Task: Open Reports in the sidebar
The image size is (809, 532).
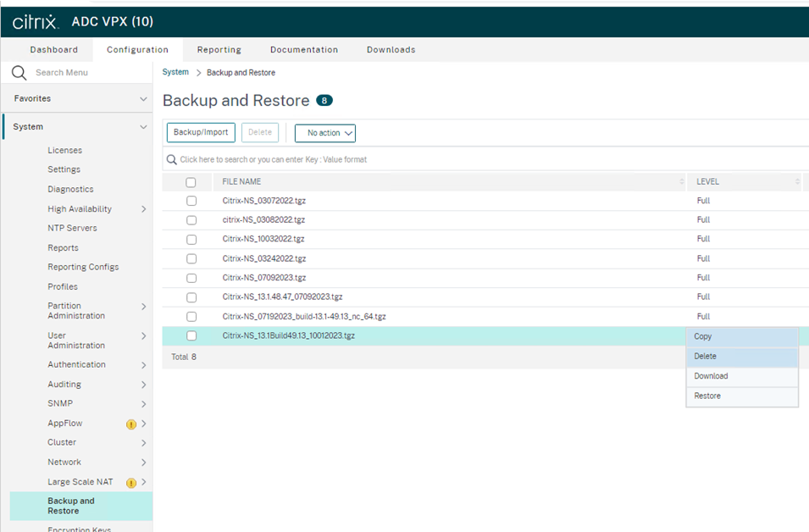Action: (x=63, y=248)
